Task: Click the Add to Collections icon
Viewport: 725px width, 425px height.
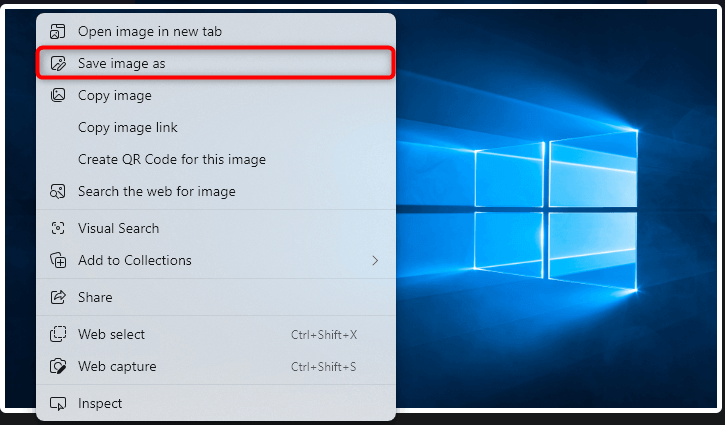Action: click(x=58, y=260)
